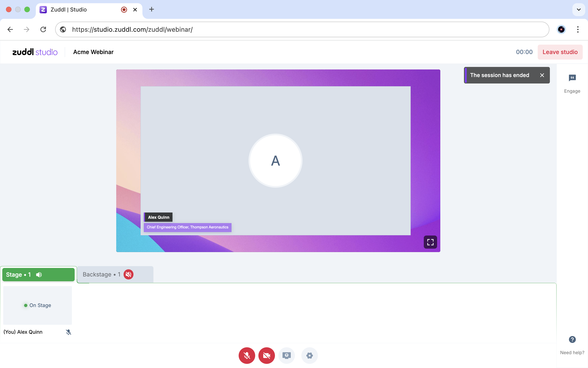Click the zuddl studio logo
Viewport: 588px width, 368px height.
click(x=35, y=52)
